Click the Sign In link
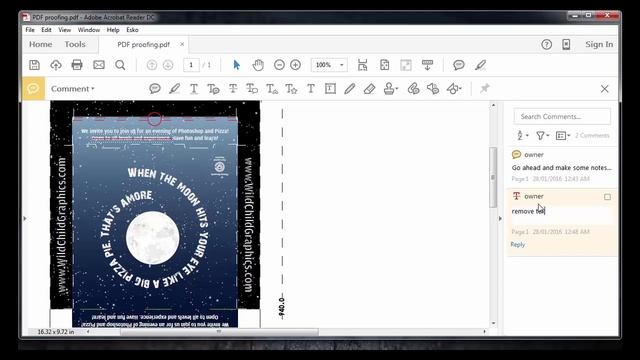 point(599,44)
